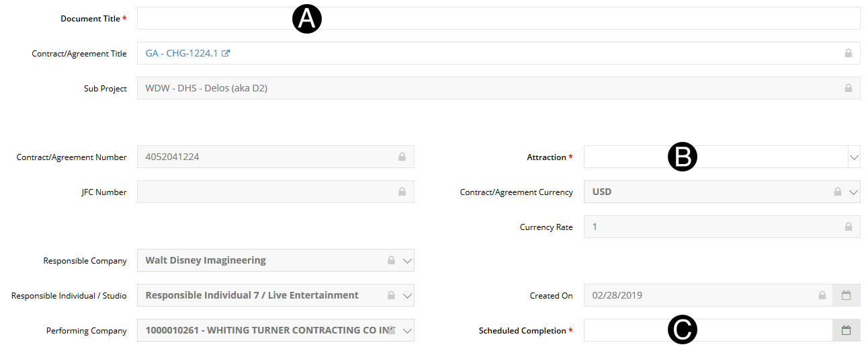
Task: Open calendar icon for Scheduled Completion
Action: [x=847, y=330]
